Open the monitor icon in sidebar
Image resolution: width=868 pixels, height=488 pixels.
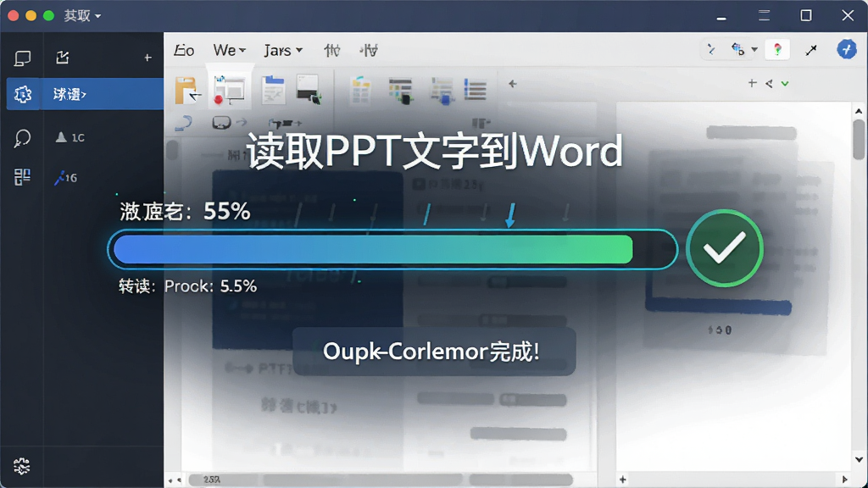pyautogui.click(x=22, y=58)
